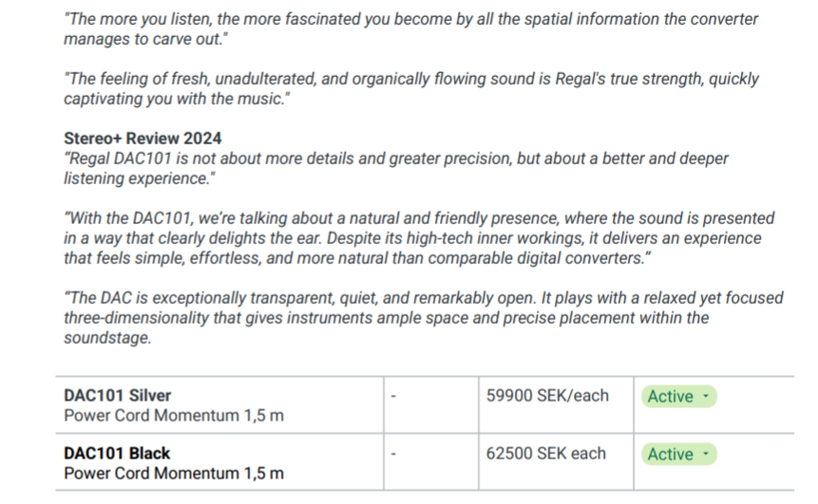
Task: Select the 59900 SEK/each price cell
Action: [x=547, y=396]
